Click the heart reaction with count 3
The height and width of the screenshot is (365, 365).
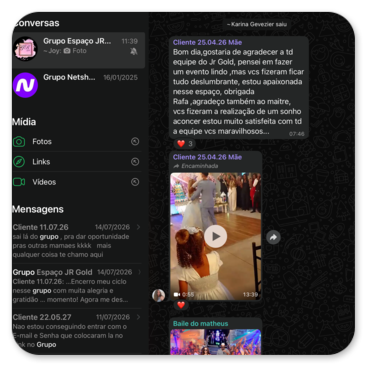tap(185, 144)
